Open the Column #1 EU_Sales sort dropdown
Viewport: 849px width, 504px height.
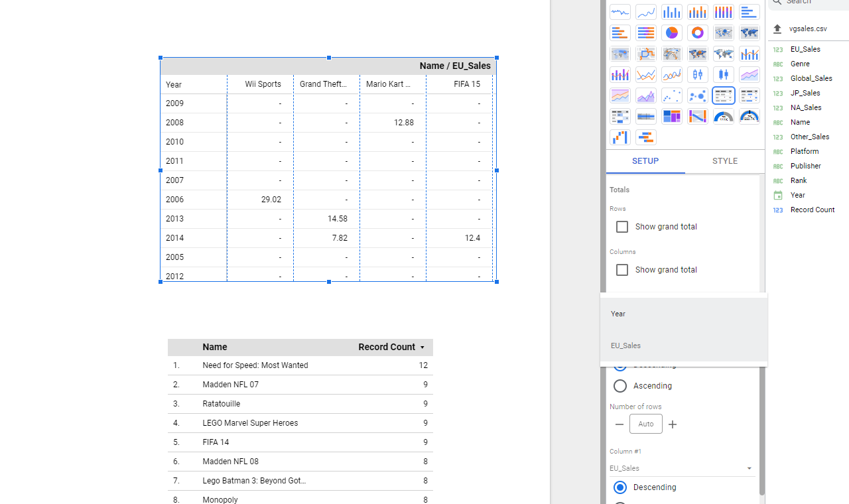click(682, 468)
